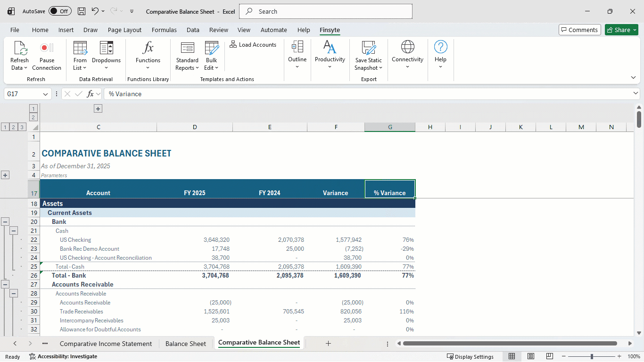The height and width of the screenshot is (362, 644).
Task: Open Customize Quick Access Toolbar dropdown
Action: click(132, 11)
